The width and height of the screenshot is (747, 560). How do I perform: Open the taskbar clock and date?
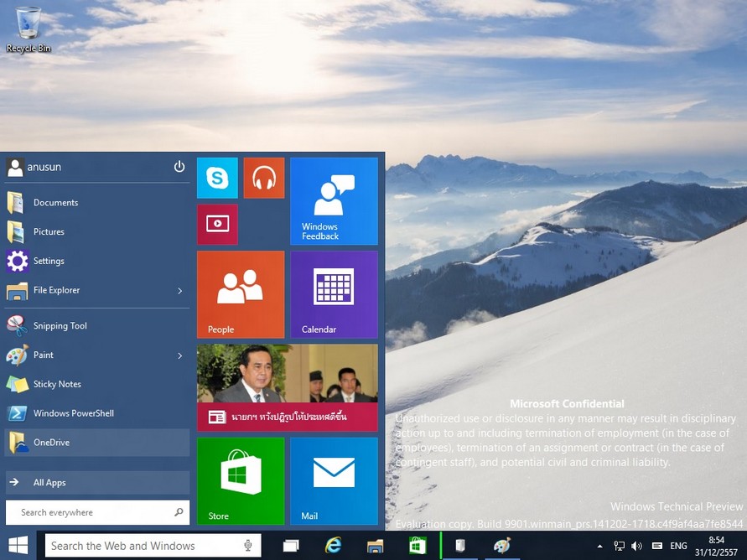point(716,547)
